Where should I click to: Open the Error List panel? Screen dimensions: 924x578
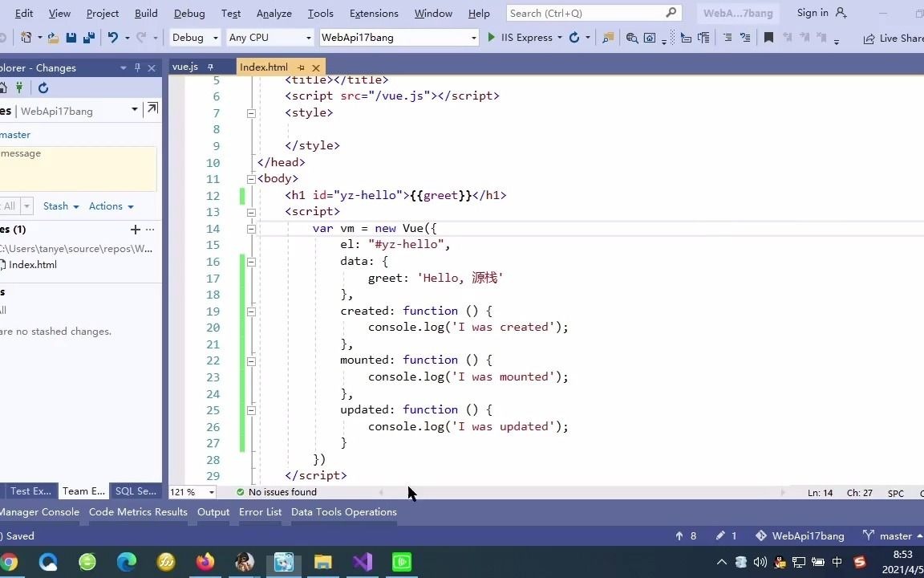[x=260, y=511]
